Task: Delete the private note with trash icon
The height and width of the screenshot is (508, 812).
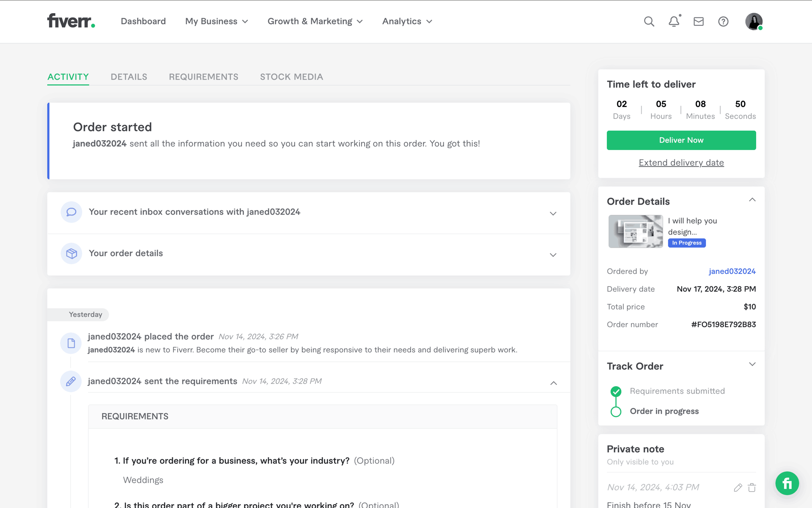Action: (752, 488)
